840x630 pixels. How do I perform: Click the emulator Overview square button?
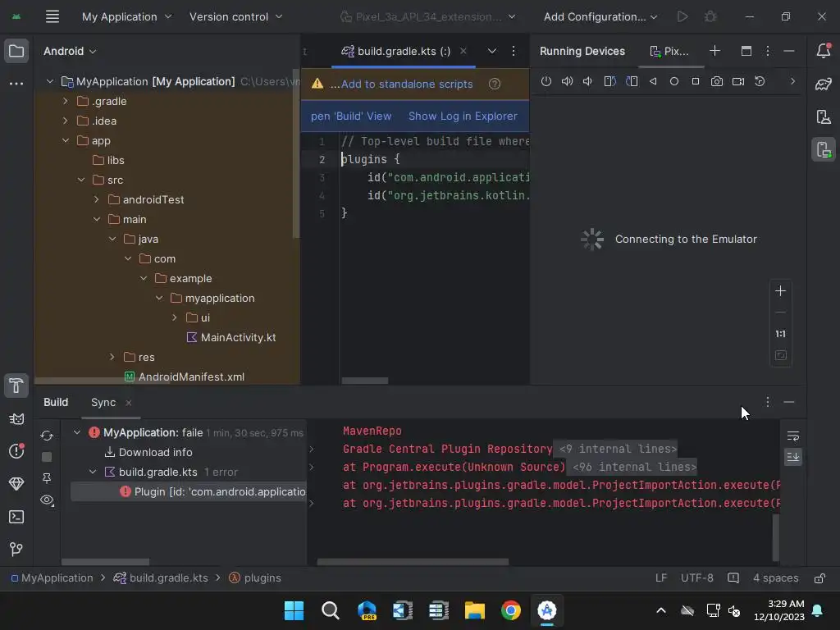click(696, 81)
